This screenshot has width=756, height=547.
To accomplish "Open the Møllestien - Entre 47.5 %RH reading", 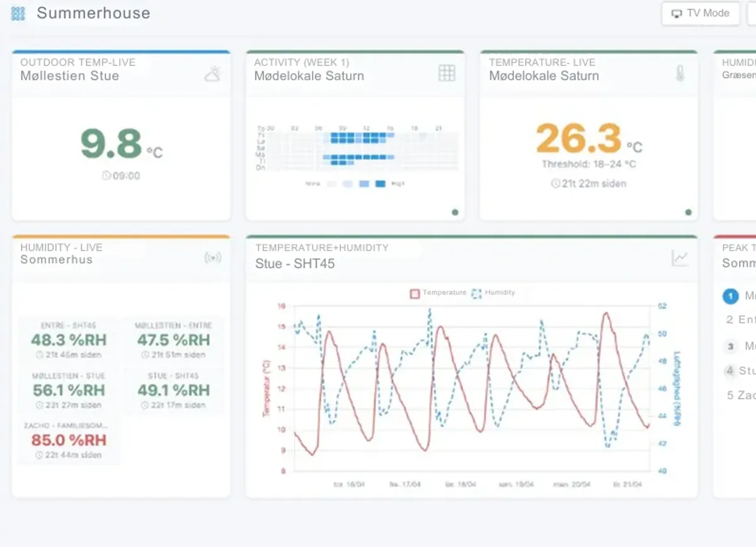I will point(173,340).
